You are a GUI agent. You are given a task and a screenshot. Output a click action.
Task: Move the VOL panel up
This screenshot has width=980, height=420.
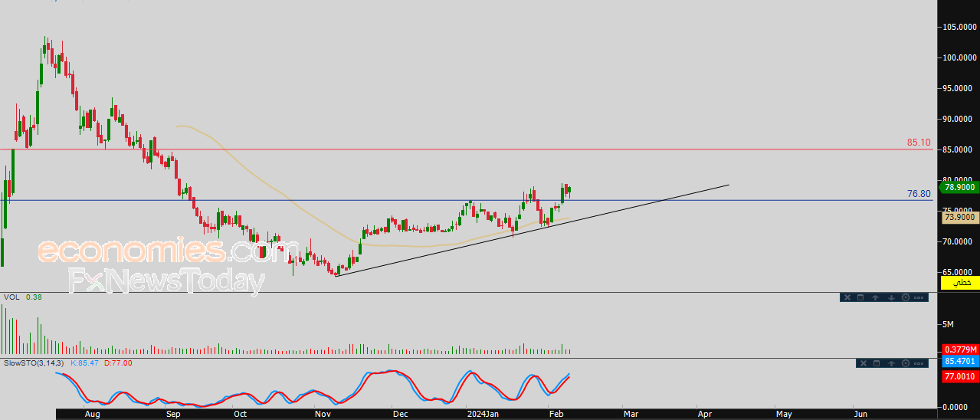pos(875,297)
